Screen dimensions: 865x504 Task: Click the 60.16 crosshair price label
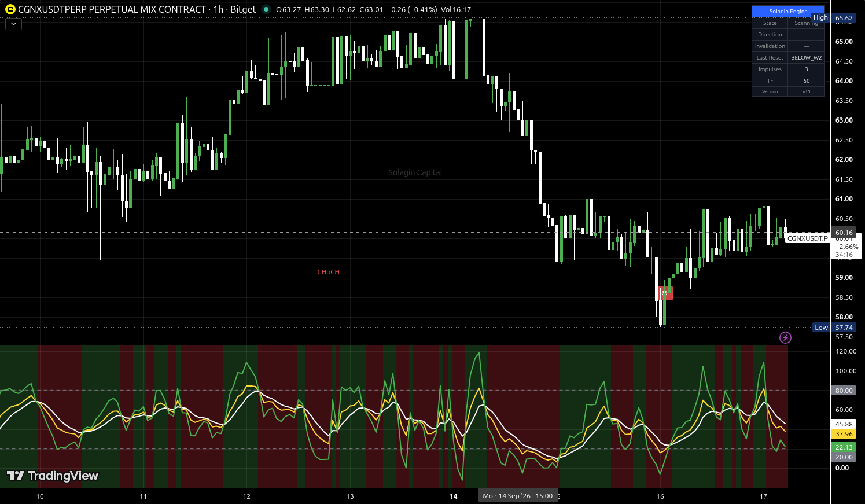(x=844, y=233)
